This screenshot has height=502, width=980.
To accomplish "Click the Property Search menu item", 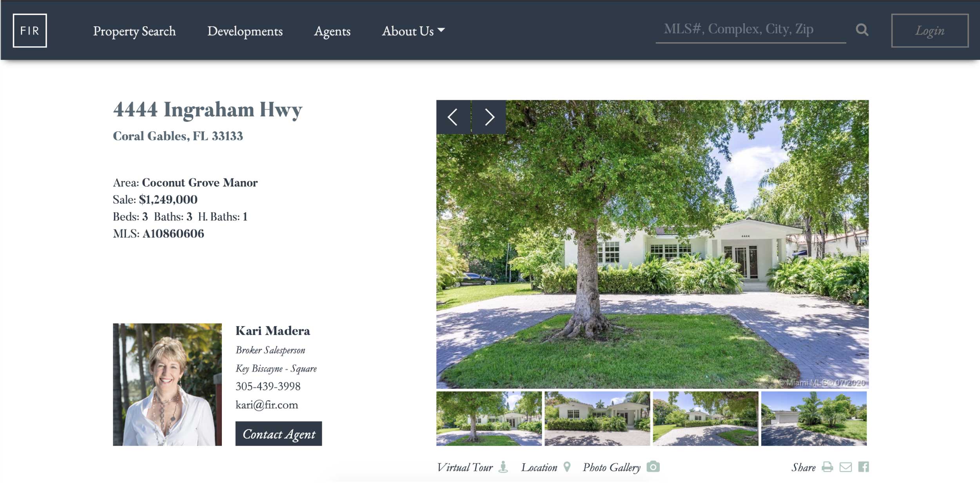I will click(x=134, y=29).
